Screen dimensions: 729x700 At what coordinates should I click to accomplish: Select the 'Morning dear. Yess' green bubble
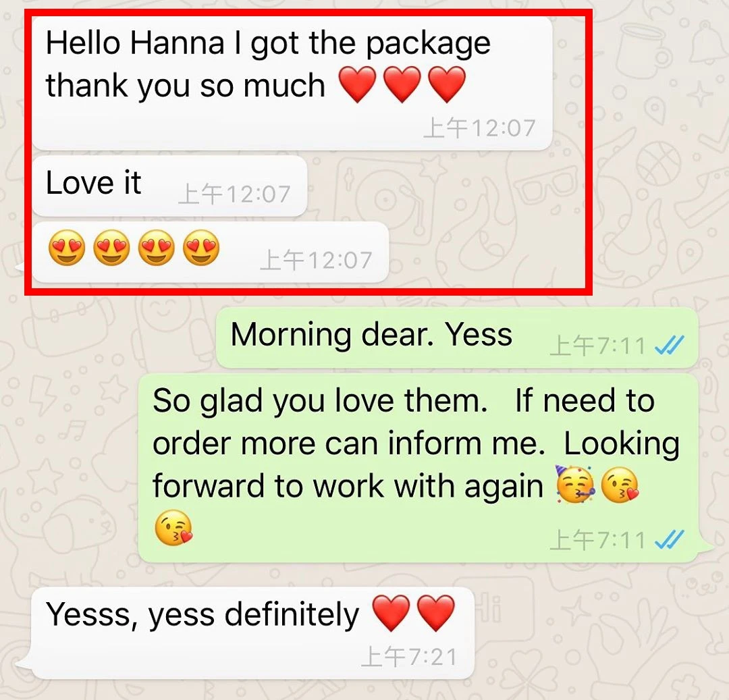pos(458,337)
